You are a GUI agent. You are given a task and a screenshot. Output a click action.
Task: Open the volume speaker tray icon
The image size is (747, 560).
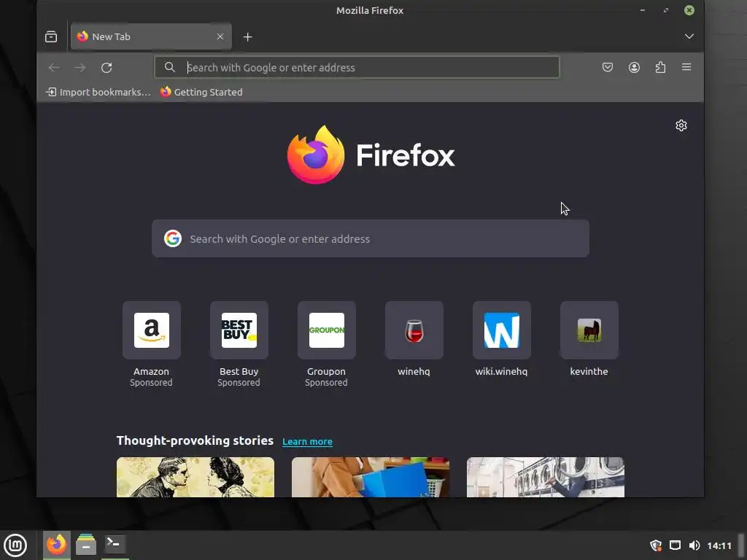point(694,545)
